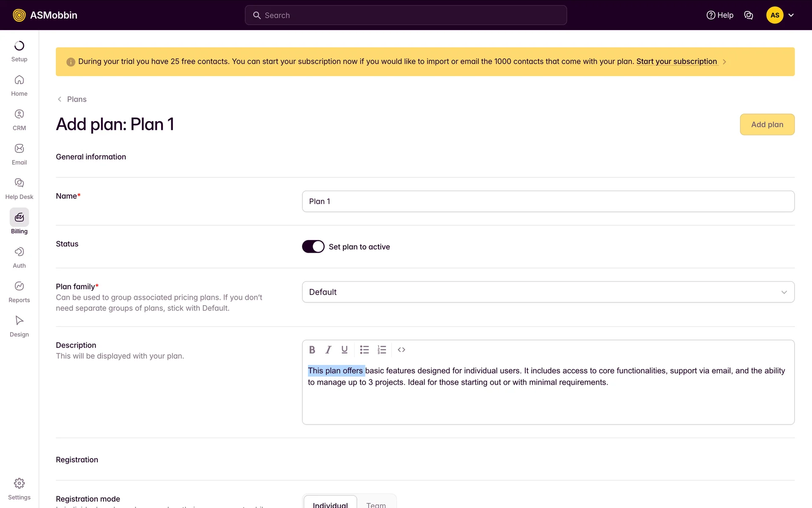Go to the Reports section

pyautogui.click(x=19, y=292)
